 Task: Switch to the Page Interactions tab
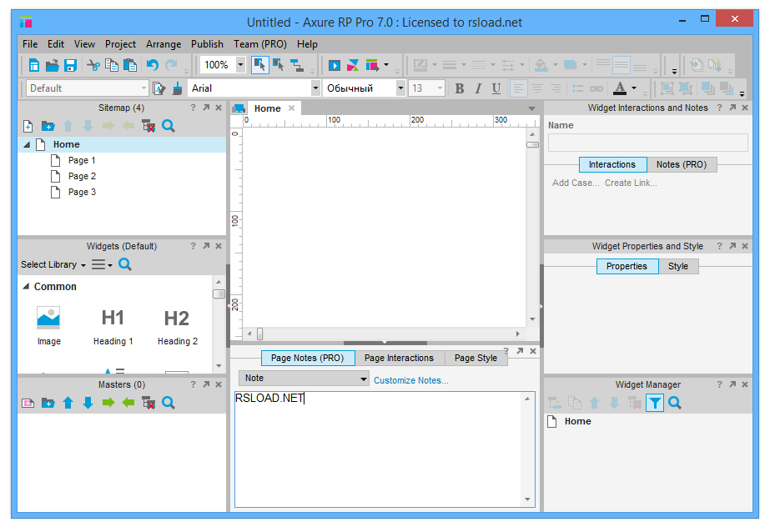[x=400, y=359]
